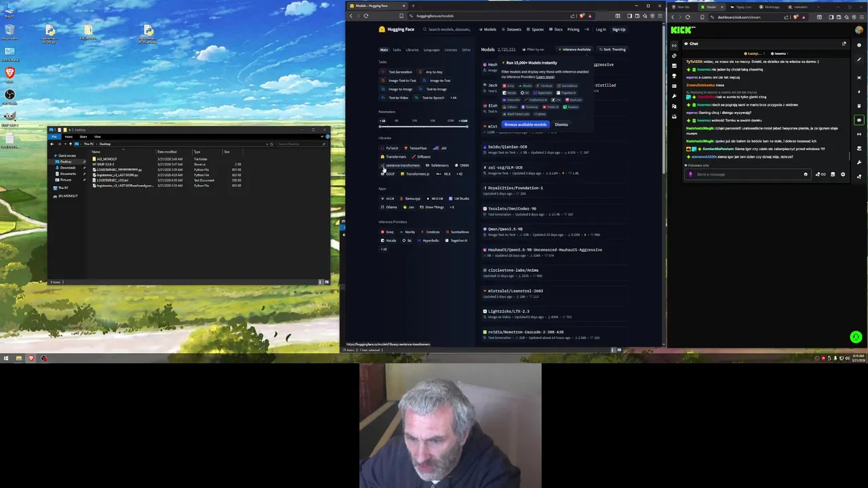
Task: Select the sentence-transformers library filter
Action: [x=400, y=165]
